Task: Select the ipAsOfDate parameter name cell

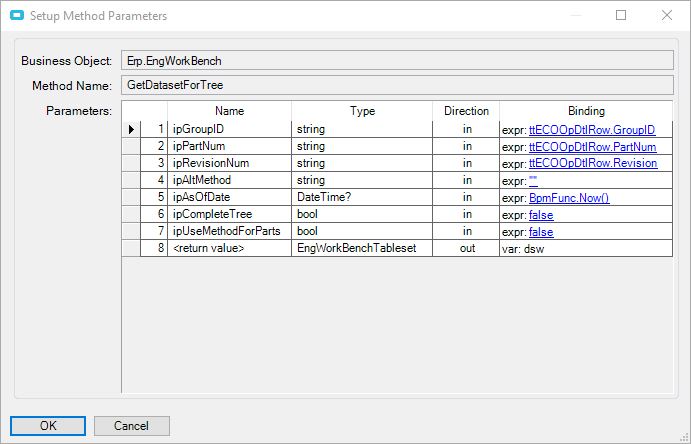Action: click(x=229, y=198)
